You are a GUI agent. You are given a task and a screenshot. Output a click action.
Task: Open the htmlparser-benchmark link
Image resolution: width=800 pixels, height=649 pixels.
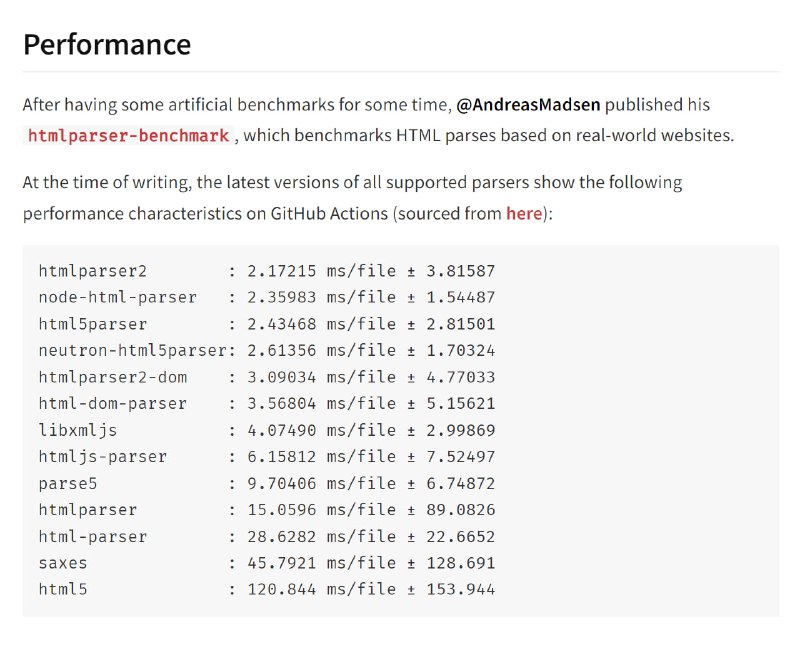click(128, 136)
